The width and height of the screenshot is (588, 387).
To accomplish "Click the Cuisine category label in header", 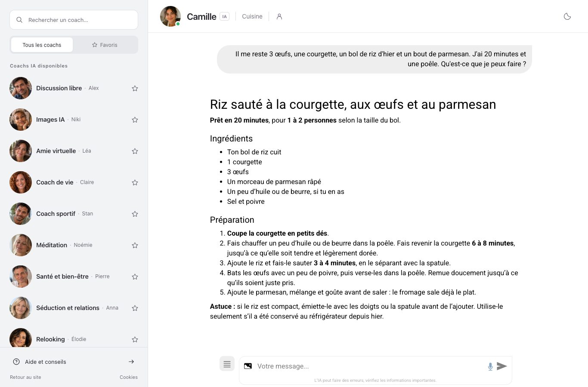I will (252, 16).
